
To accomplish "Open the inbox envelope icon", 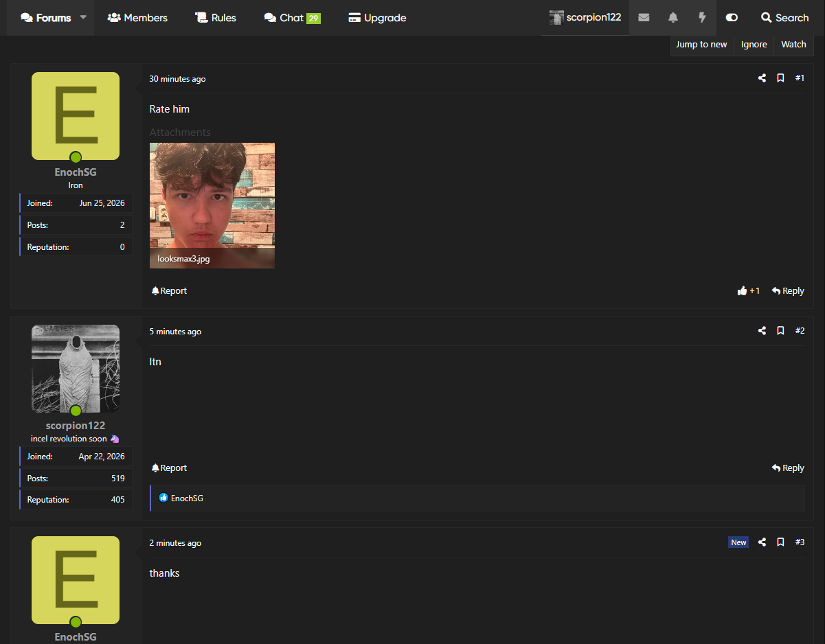I will pos(644,18).
